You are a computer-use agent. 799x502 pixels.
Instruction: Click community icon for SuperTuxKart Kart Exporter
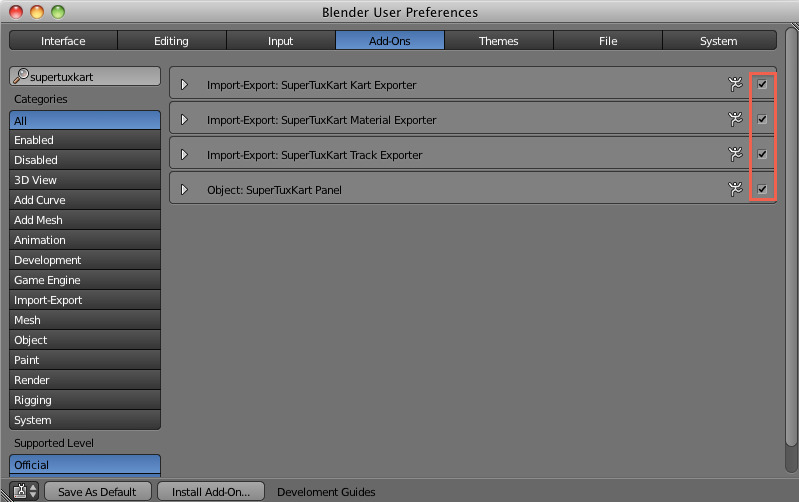(735, 84)
